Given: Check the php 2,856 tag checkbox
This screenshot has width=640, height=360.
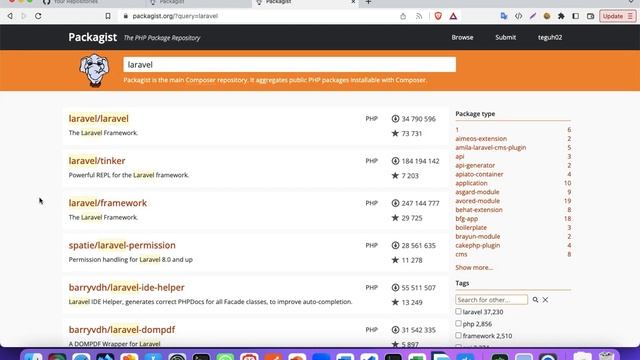Looking at the screenshot, I should [x=458, y=323].
